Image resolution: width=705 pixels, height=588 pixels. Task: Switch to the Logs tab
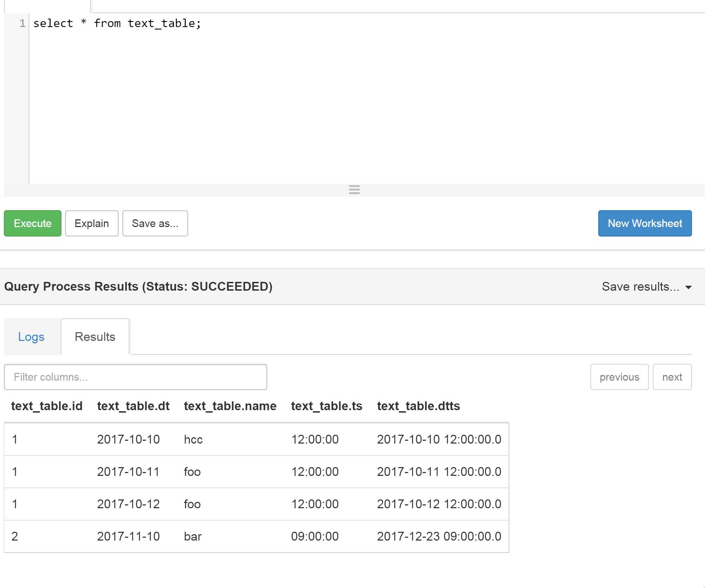point(31,336)
